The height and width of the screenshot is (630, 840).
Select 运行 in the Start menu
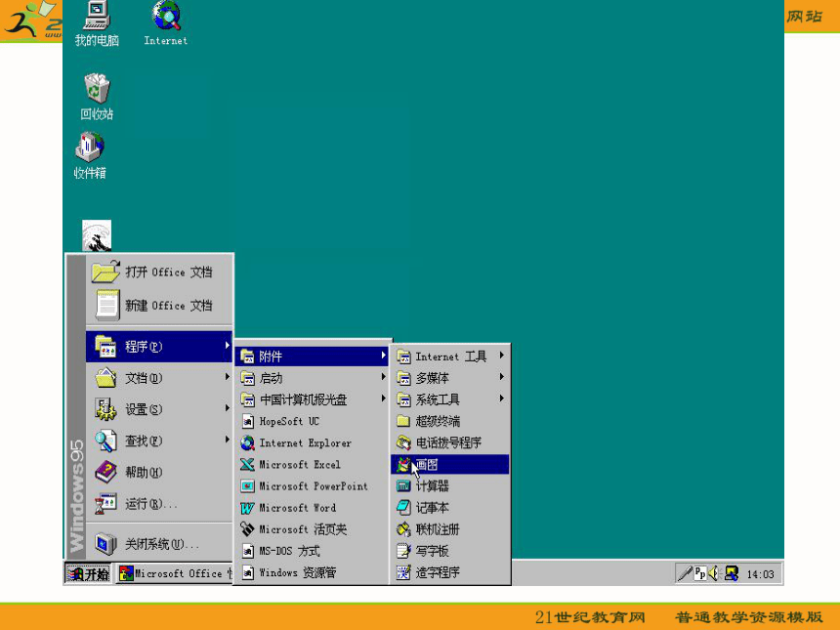pyautogui.click(x=159, y=504)
